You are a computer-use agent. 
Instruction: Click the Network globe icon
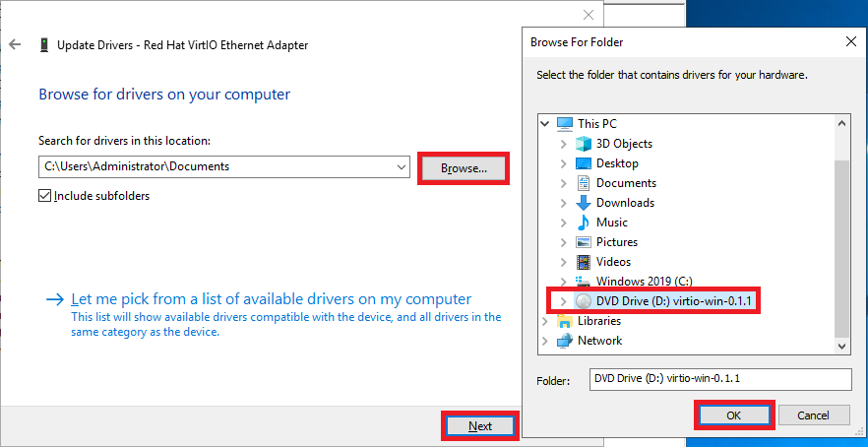point(564,340)
